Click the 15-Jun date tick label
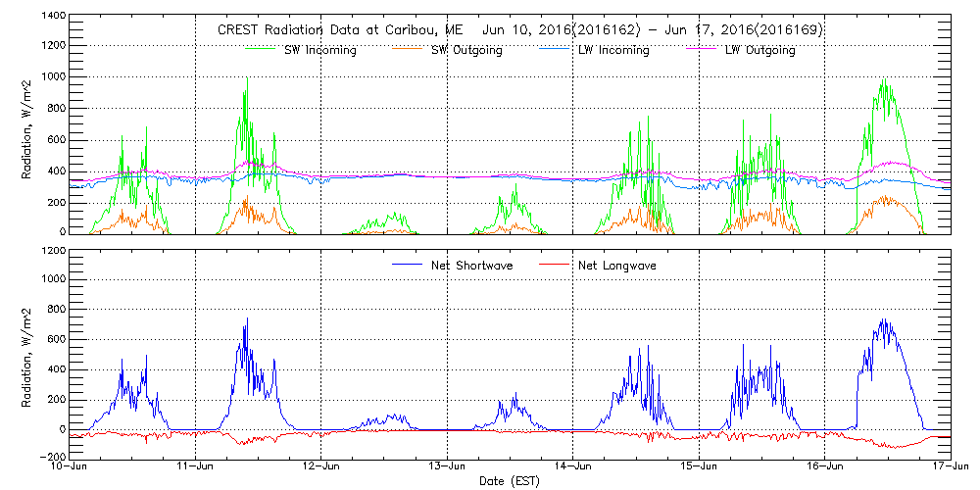The height and width of the screenshot is (490, 980). [699, 466]
